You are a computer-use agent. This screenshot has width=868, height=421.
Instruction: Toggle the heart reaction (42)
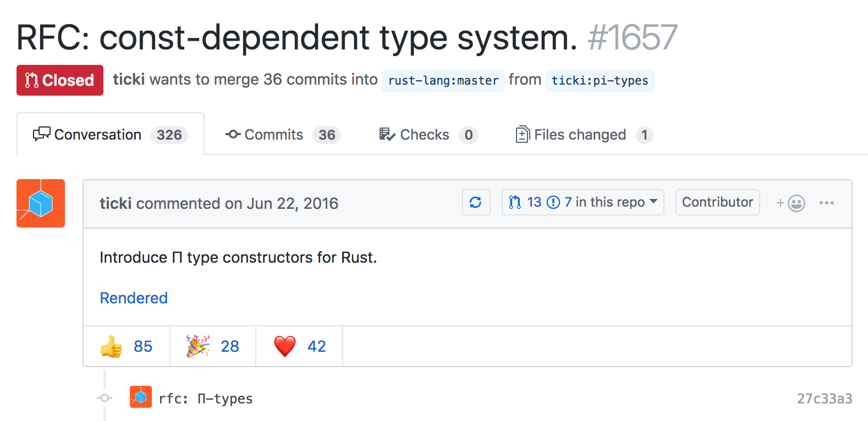point(300,346)
